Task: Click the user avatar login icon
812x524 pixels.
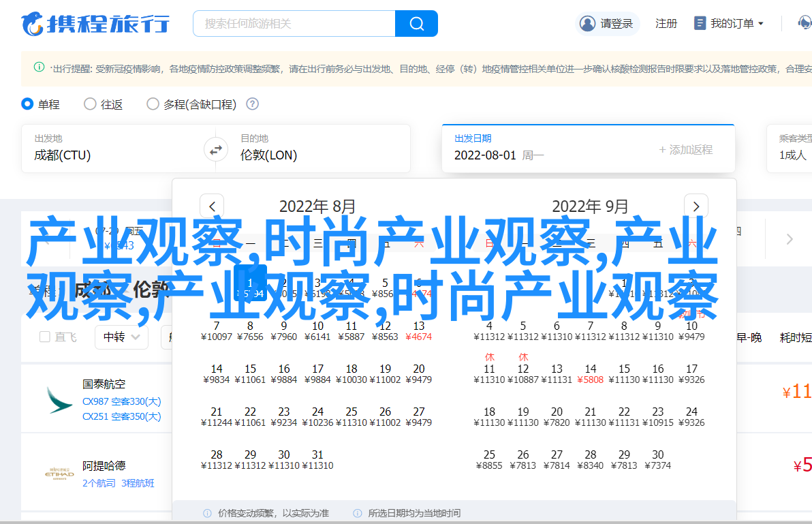Action: pos(587,23)
